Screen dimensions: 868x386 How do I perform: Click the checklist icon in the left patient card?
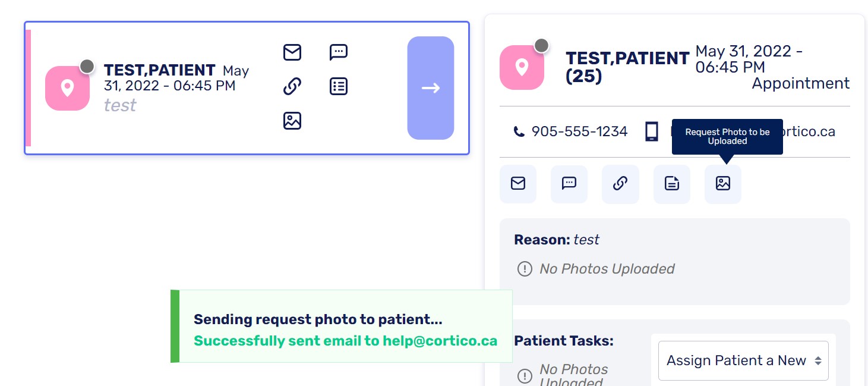point(339,87)
